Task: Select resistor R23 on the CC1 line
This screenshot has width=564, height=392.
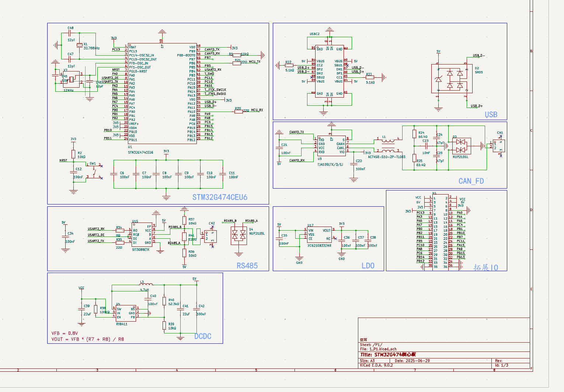Action: coord(369,77)
